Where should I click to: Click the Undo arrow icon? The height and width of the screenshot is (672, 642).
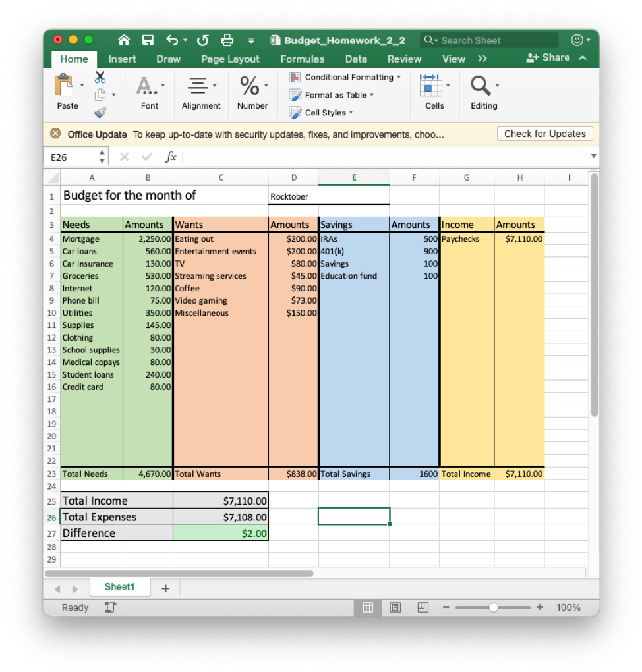coord(173,40)
